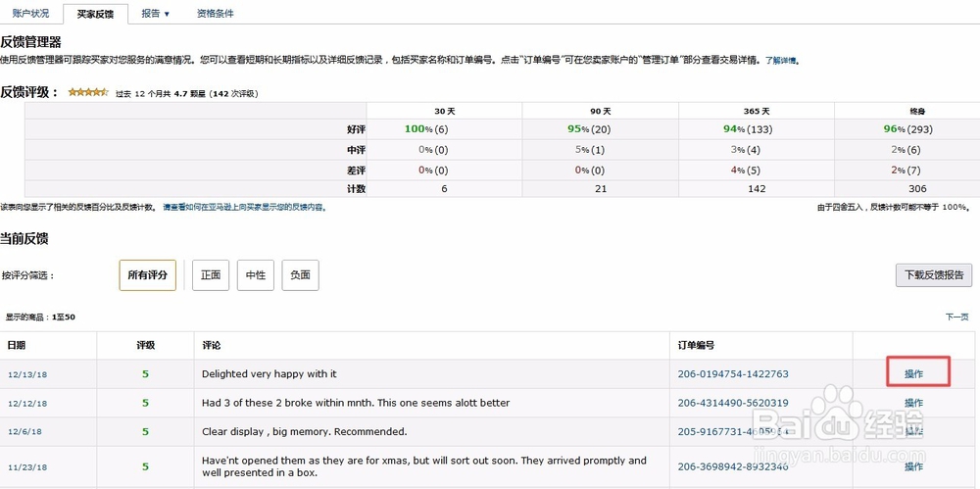Open the date 11/23/18 link

coord(27,467)
